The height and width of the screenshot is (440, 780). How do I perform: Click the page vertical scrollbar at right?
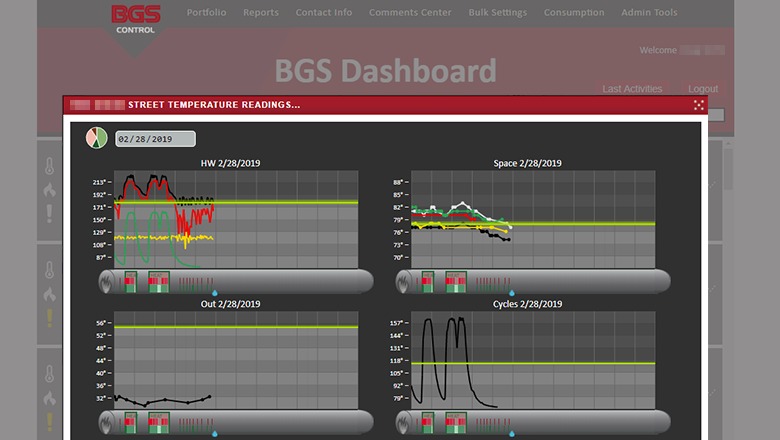tap(728, 169)
